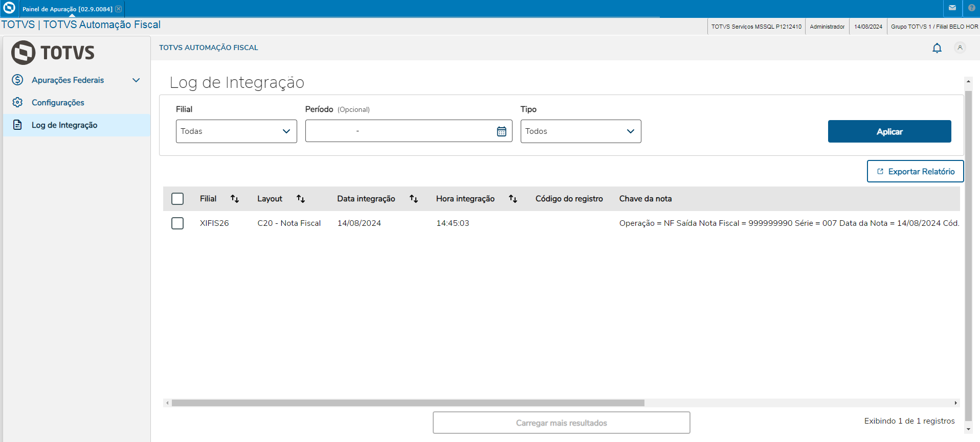
Task: Open the Período calendar picker
Action: [502, 131]
